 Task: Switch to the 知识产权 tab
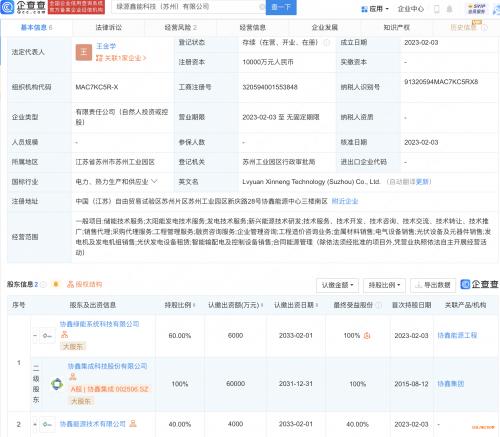tap(397, 27)
